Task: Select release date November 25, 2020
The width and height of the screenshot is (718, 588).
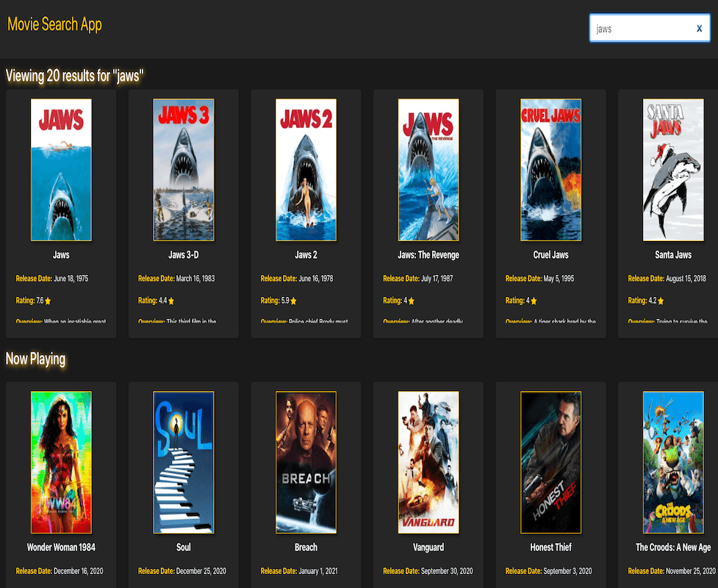Action: [691, 571]
